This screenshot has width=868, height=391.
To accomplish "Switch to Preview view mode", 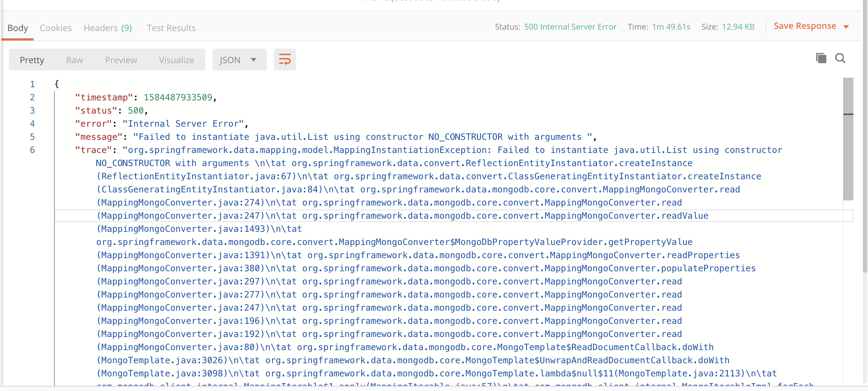I will coord(121,60).
